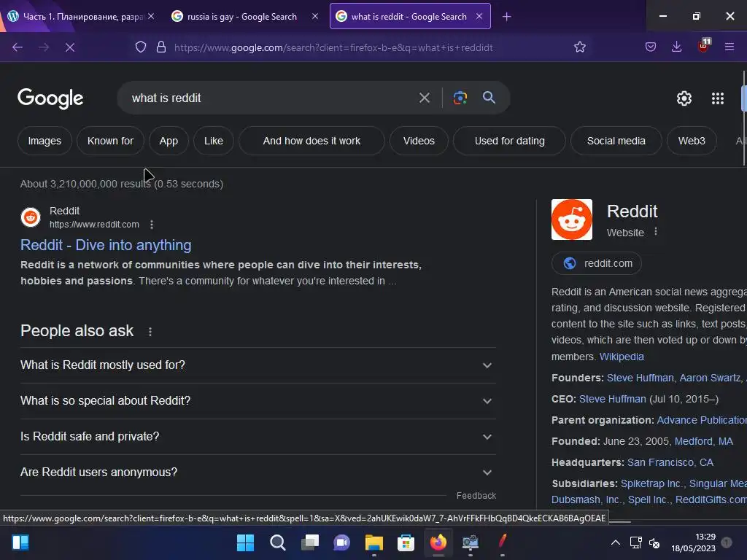Open the Wikipedia link in Reddit description
Screen dimensions: 747x560
click(x=622, y=357)
